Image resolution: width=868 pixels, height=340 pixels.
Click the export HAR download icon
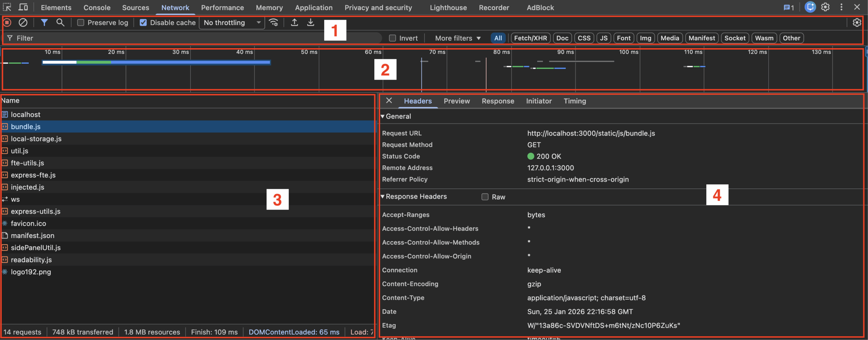point(311,23)
